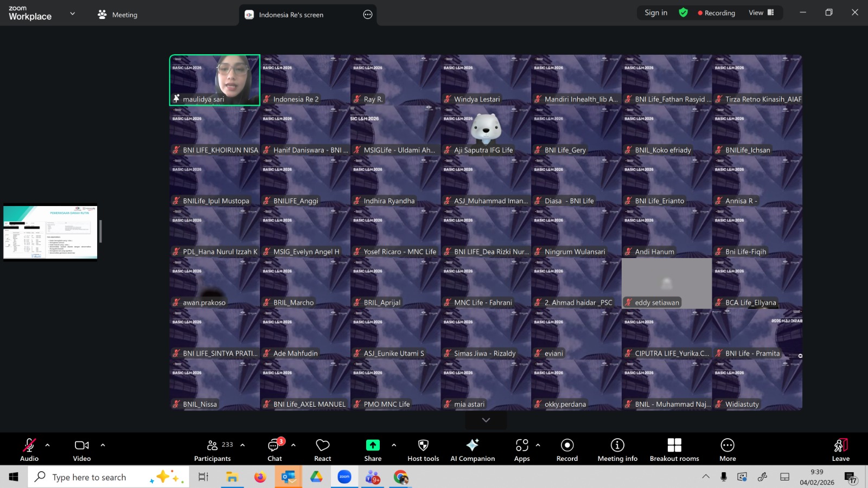Leave the meeting

pos(840,450)
